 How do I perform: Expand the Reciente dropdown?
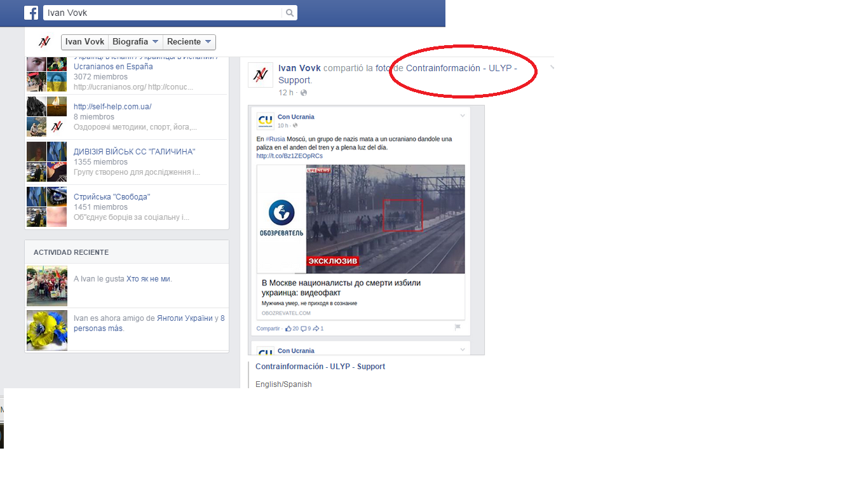(x=189, y=42)
